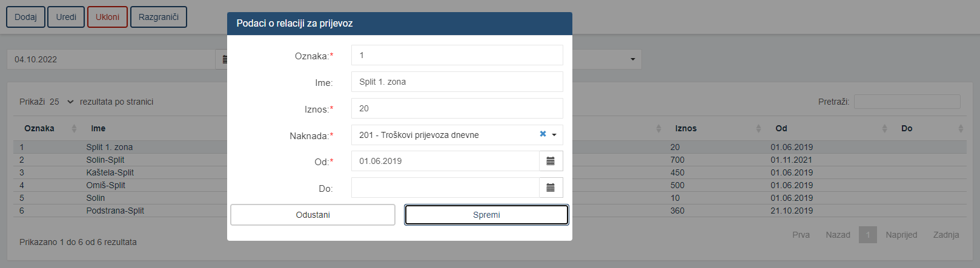Screen dimensions: 980x268
Task: Change results per page dropdown
Action: pyautogui.click(x=61, y=102)
